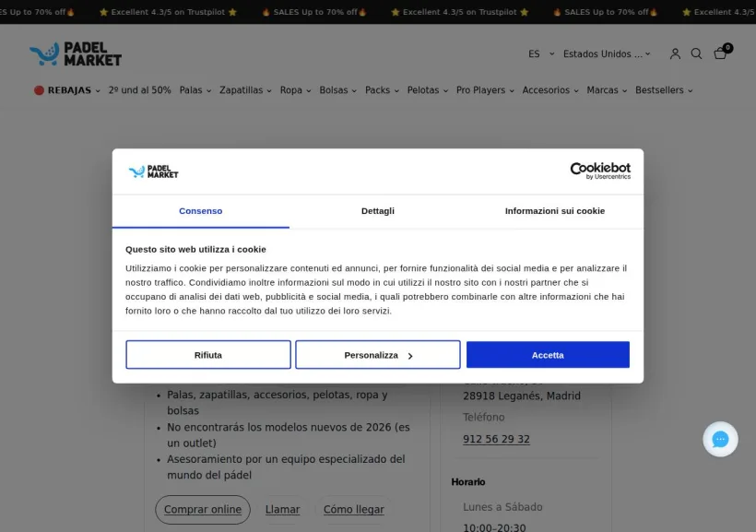The height and width of the screenshot is (532, 756).
Task: Expand the Packs menu
Action: coord(382,90)
